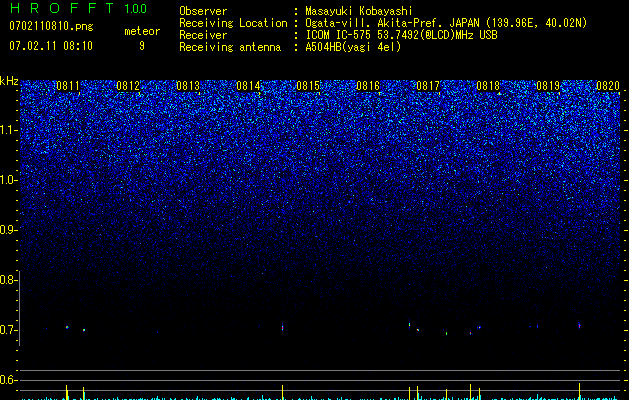
Task: Click the meteor count value 9
Action: [x=142, y=46]
